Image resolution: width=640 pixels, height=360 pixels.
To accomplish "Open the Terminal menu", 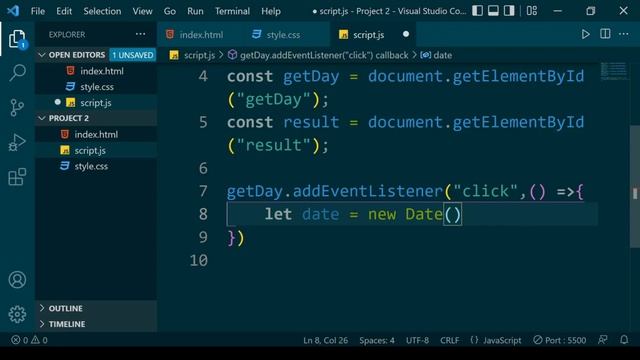I will pyautogui.click(x=232, y=11).
